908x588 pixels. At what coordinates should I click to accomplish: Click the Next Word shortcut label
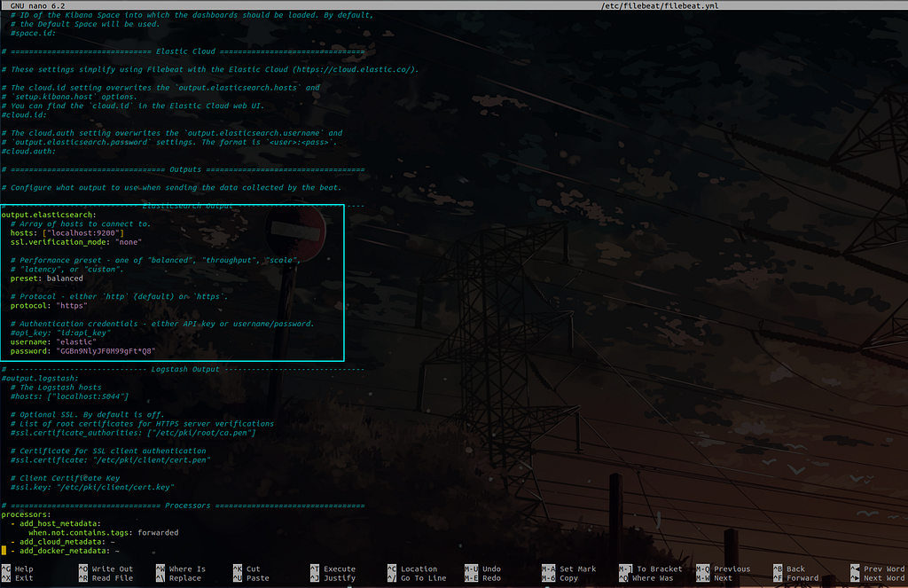(884, 578)
